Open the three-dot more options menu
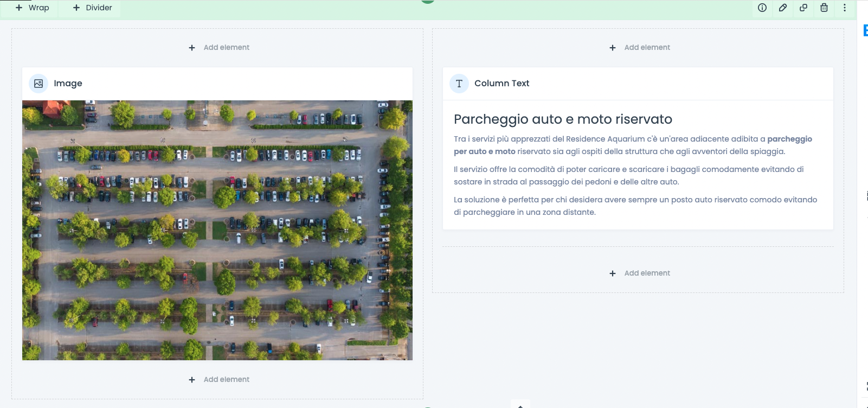Image resolution: width=868 pixels, height=408 pixels. pos(845,8)
